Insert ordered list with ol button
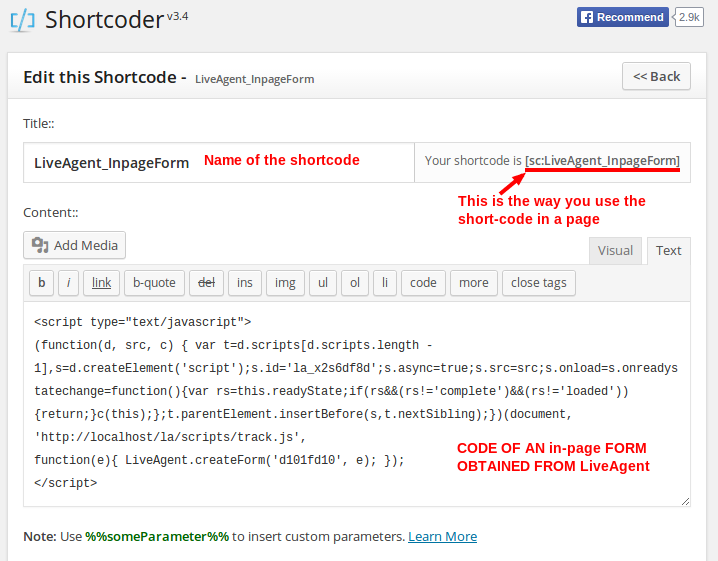 [x=355, y=283]
